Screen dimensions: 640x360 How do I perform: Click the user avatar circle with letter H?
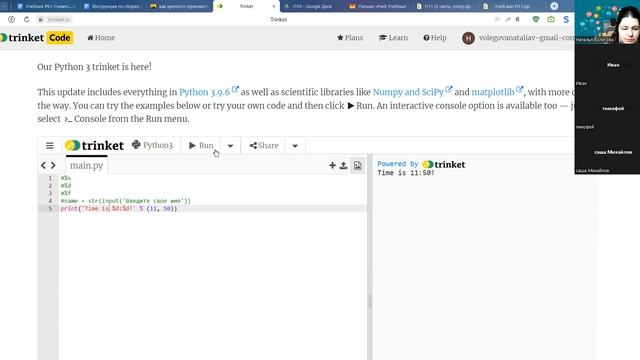pyautogui.click(x=468, y=38)
